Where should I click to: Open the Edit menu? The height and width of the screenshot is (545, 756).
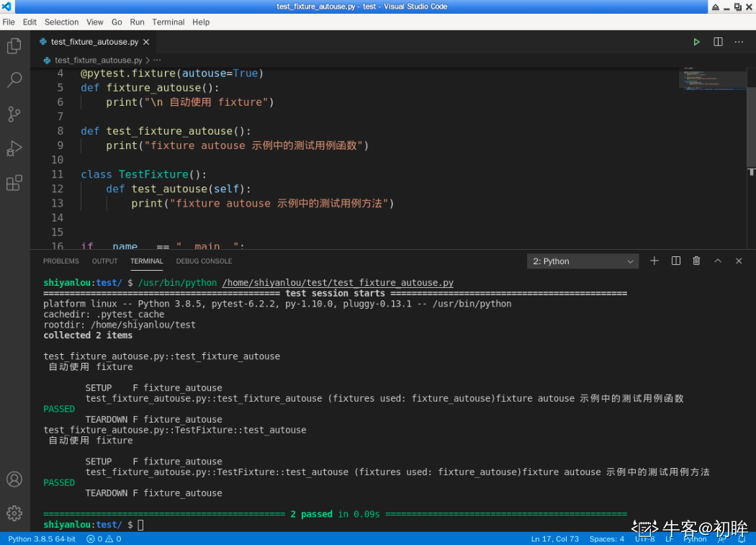[30, 22]
